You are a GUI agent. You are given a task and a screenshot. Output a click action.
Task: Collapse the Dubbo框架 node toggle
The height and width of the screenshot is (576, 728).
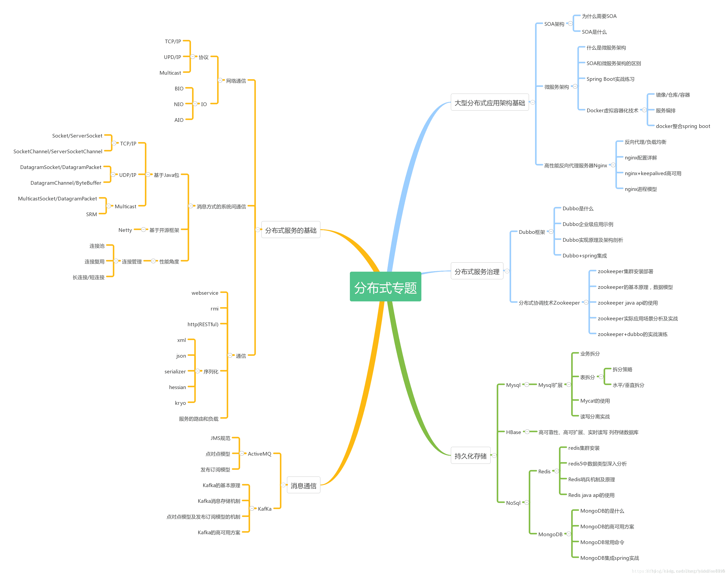551,232
